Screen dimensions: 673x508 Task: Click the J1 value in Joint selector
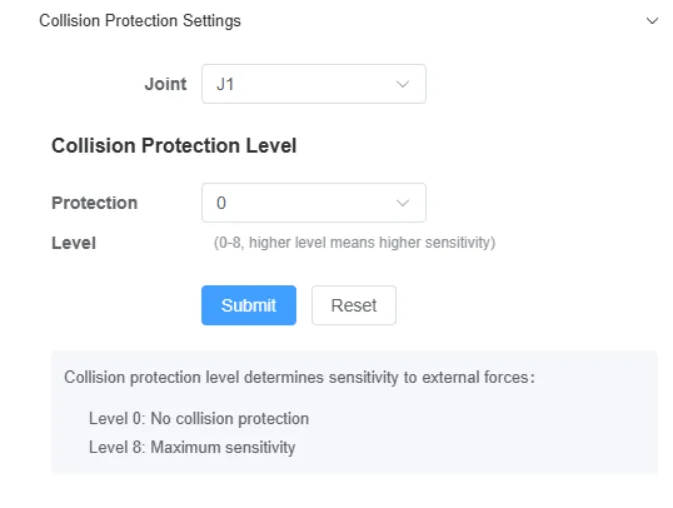(x=225, y=85)
